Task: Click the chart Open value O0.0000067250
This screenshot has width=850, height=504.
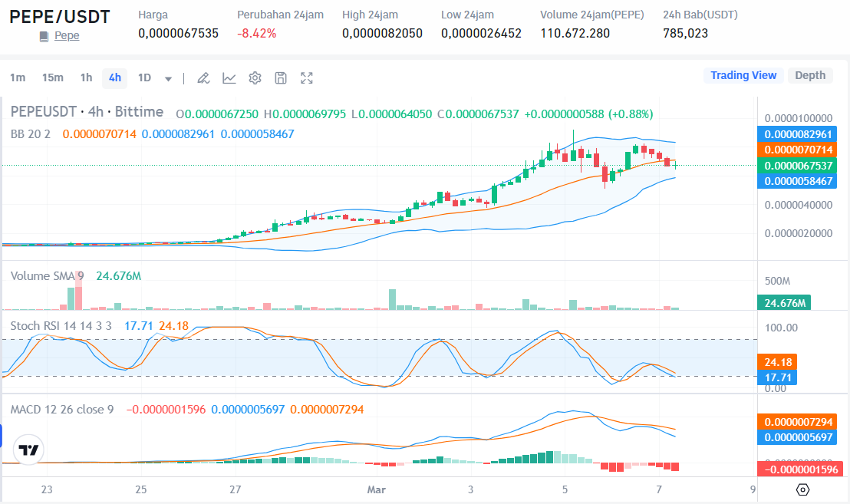Action: 217,114
